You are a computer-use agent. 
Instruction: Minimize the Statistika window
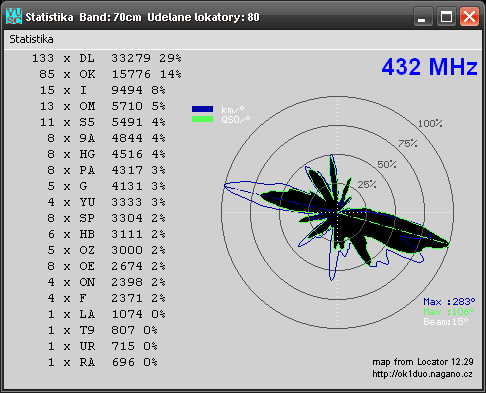423,16
